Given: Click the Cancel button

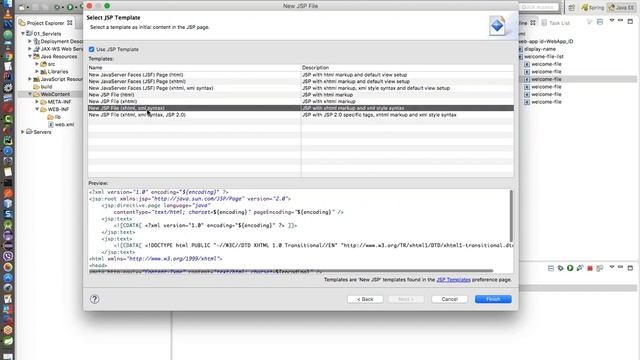Looking at the screenshot, I should (x=449, y=299).
